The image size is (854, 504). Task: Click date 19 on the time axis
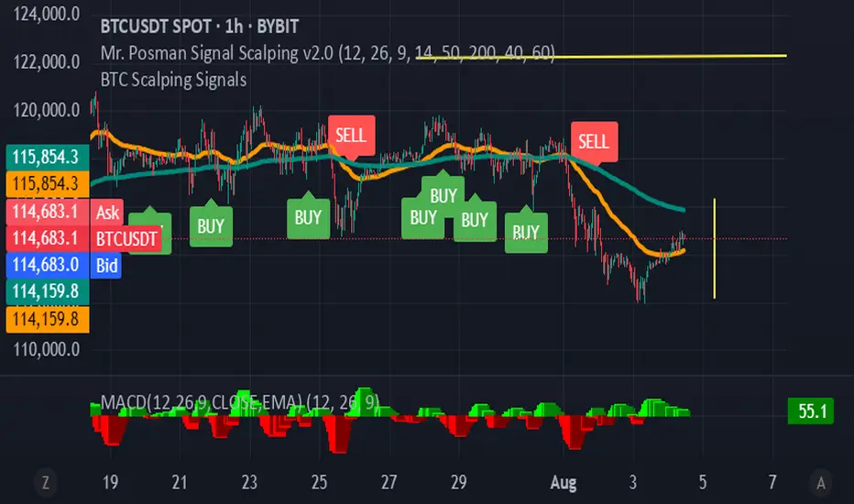(110, 482)
